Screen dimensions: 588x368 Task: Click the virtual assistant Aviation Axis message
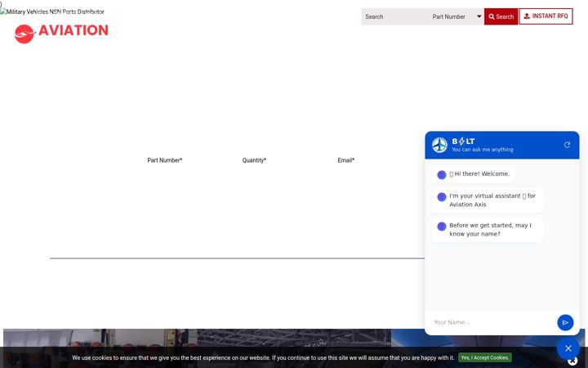pyautogui.click(x=488, y=200)
